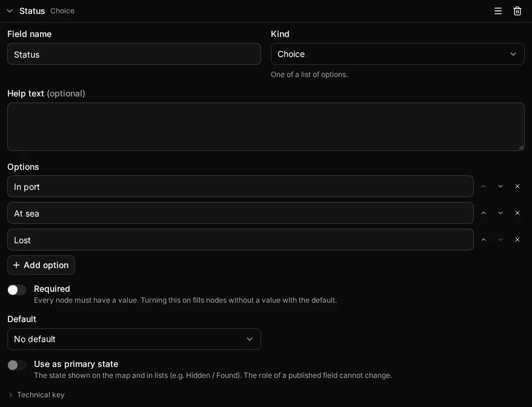Move 'Lost' option down arrow
Viewport: 532px width, 407px height.
coord(500,240)
